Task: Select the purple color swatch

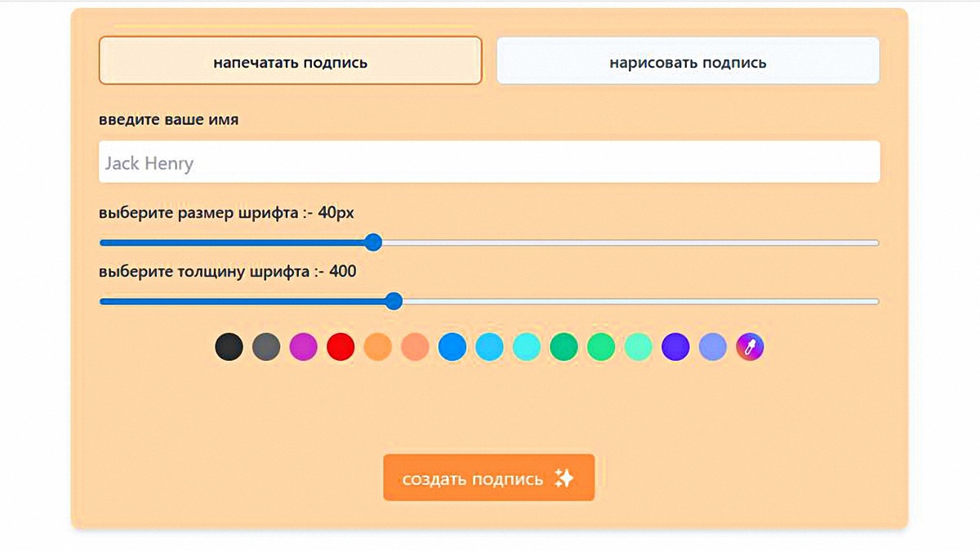Action: pyautogui.click(x=675, y=346)
